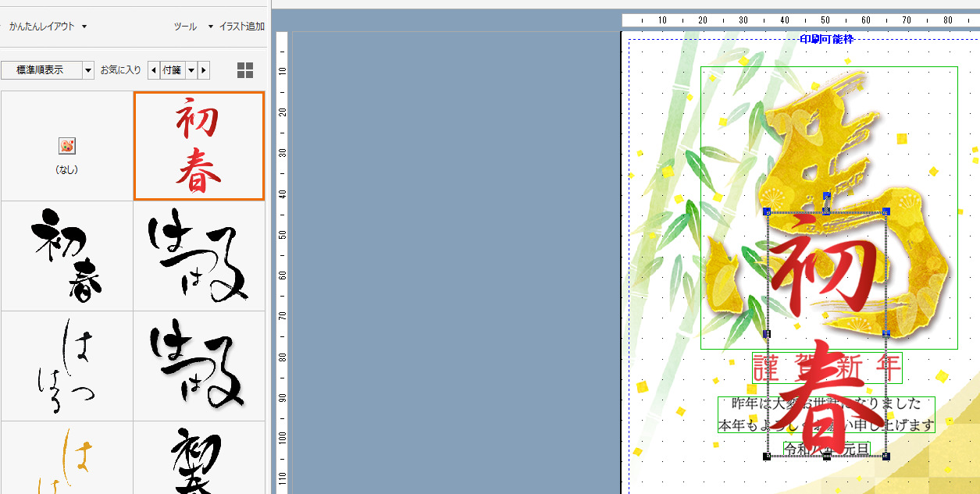Expand the 標準順表示 sort dropdown

[x=88, y=70]
